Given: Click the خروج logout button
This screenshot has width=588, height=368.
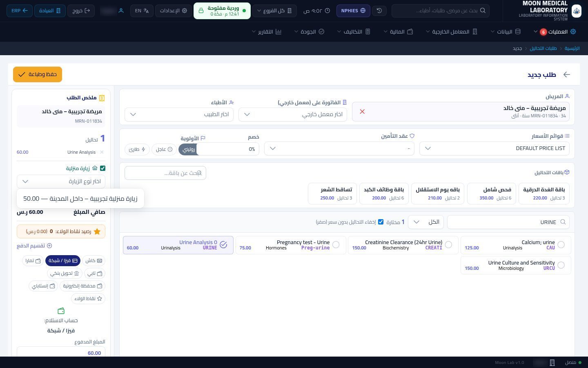Looking at the screenshot, I should (x=81, y=11).
